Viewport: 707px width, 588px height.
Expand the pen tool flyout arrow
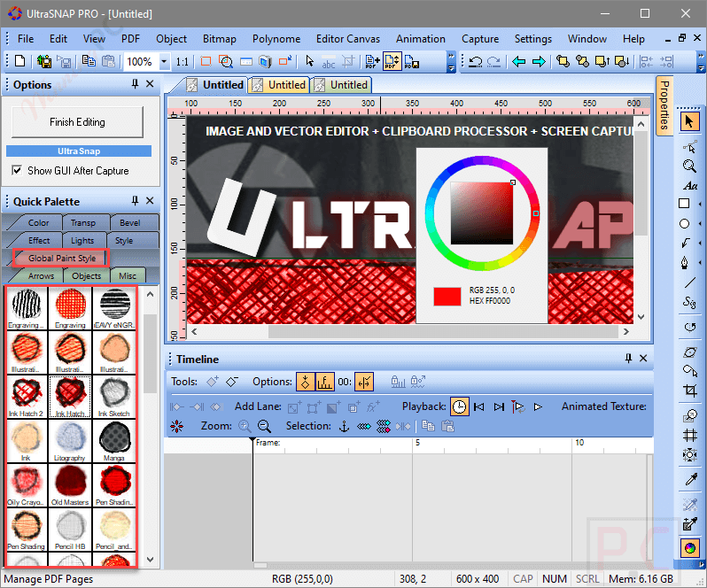pos(700,263)
